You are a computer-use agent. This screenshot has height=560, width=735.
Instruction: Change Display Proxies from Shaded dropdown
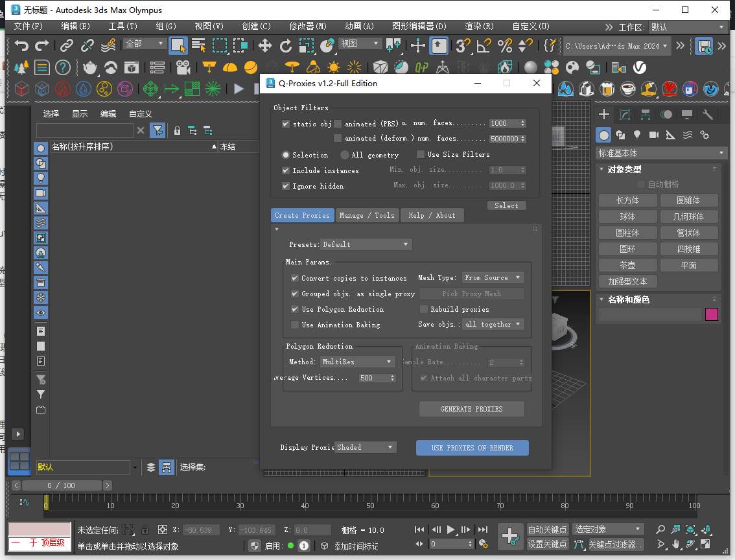365,447
